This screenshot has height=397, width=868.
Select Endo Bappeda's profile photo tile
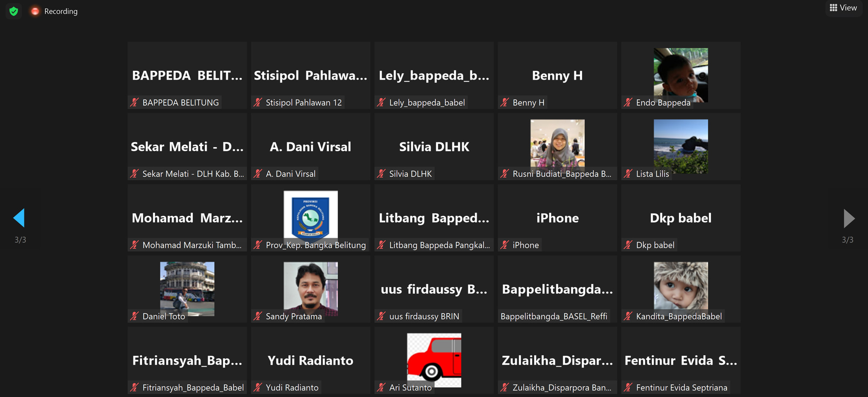coord(681,75)
